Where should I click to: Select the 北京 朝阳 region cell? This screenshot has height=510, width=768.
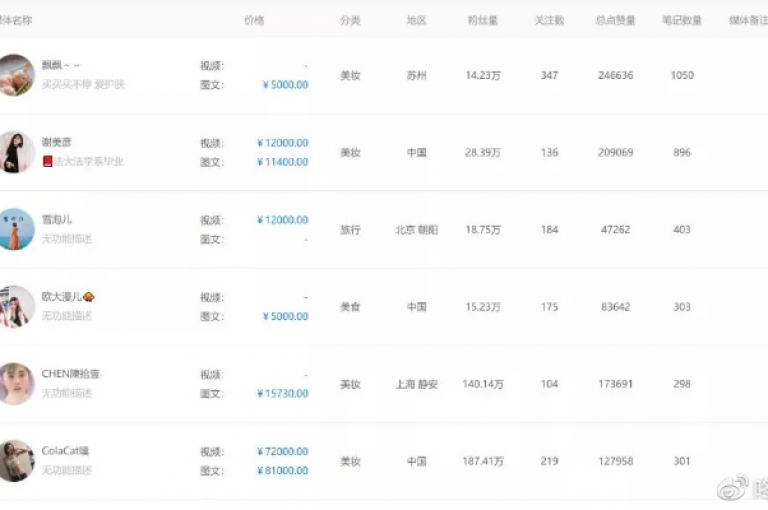coord(416,229)
